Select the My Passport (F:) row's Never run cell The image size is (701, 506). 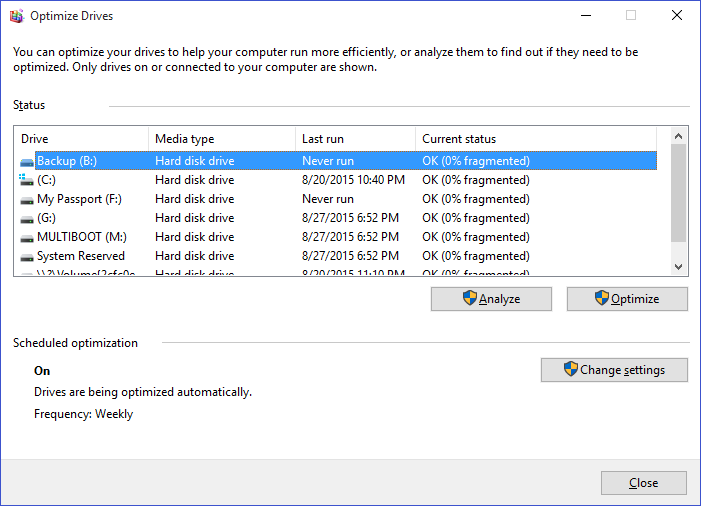tap(328, 199)
